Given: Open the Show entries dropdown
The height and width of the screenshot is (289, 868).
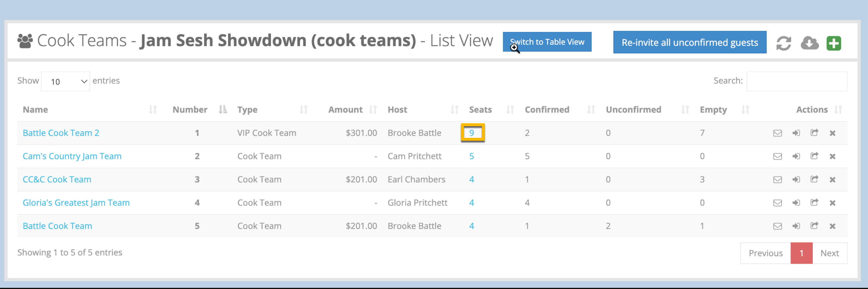Looking at the screenshot, I should click(65, 81).
